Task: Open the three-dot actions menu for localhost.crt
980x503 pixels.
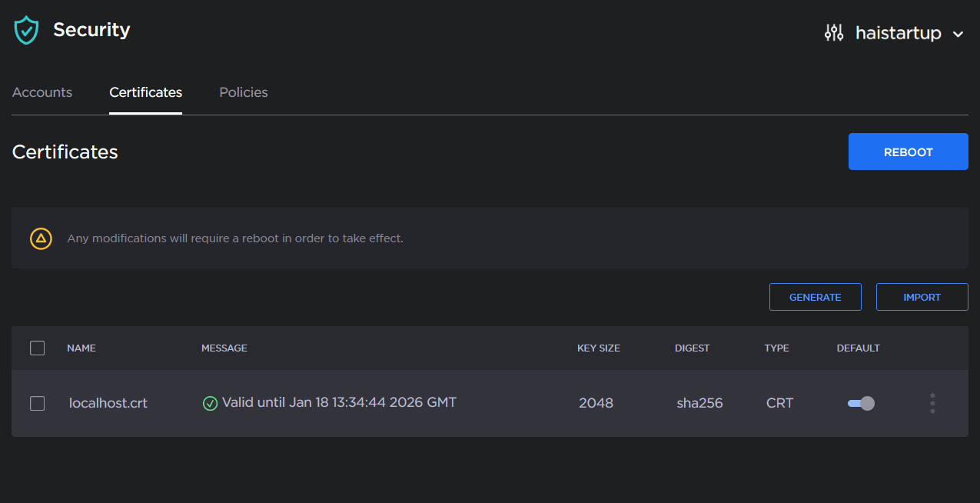Action: coord(932,403)
